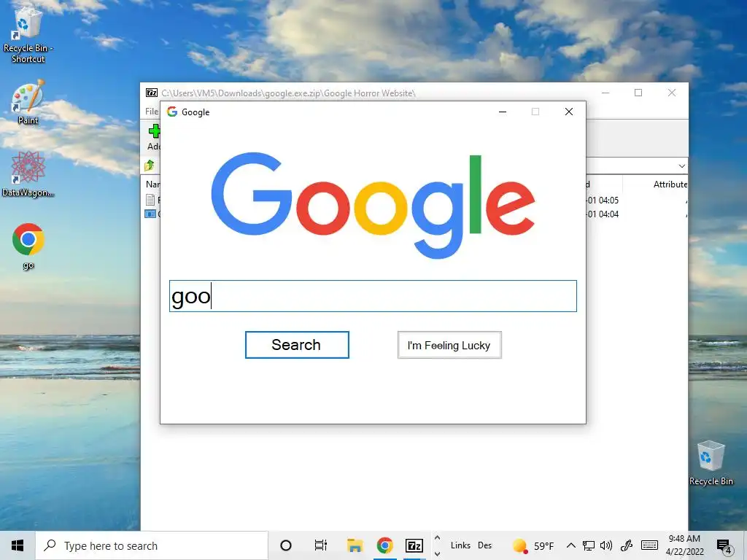The image size is (747, 560).
Task: Open Task View on the taskbar
Action: point(321,545)
